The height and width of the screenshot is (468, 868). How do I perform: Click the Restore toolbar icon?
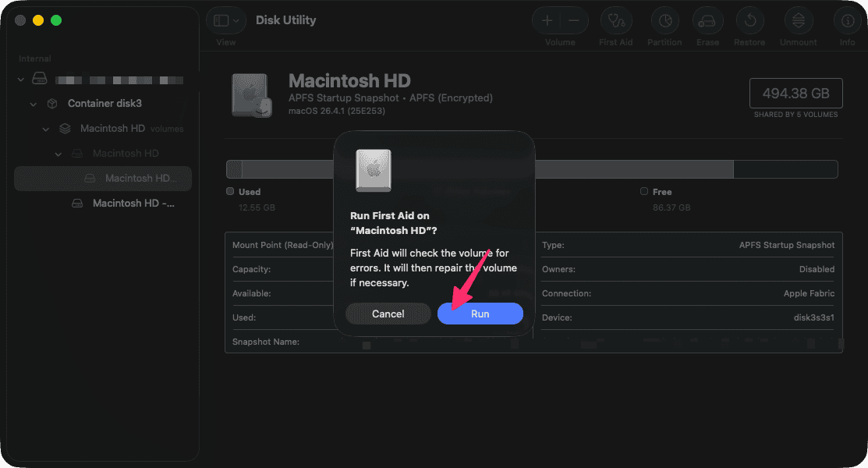[x=749, y=21]
